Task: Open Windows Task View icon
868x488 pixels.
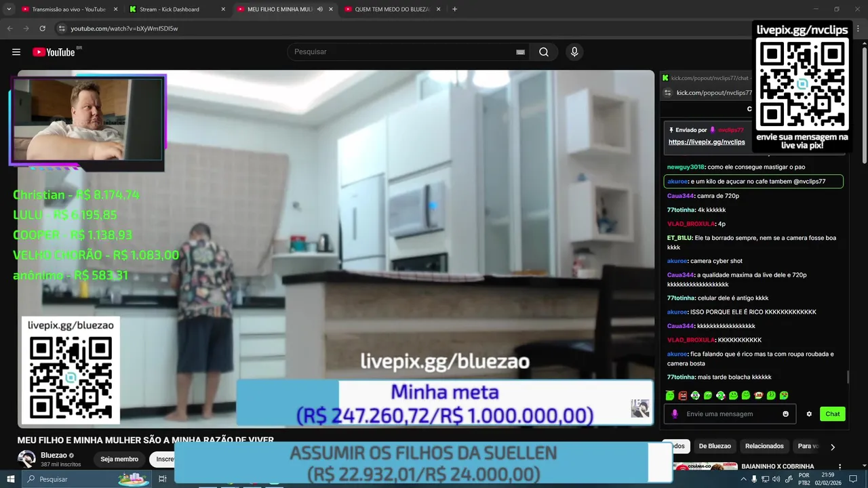Action: tap(163, 479)
